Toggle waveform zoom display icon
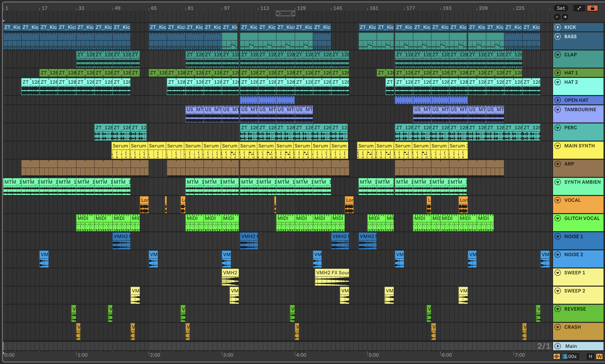This screenshot has height=364, width=605. 556,356
